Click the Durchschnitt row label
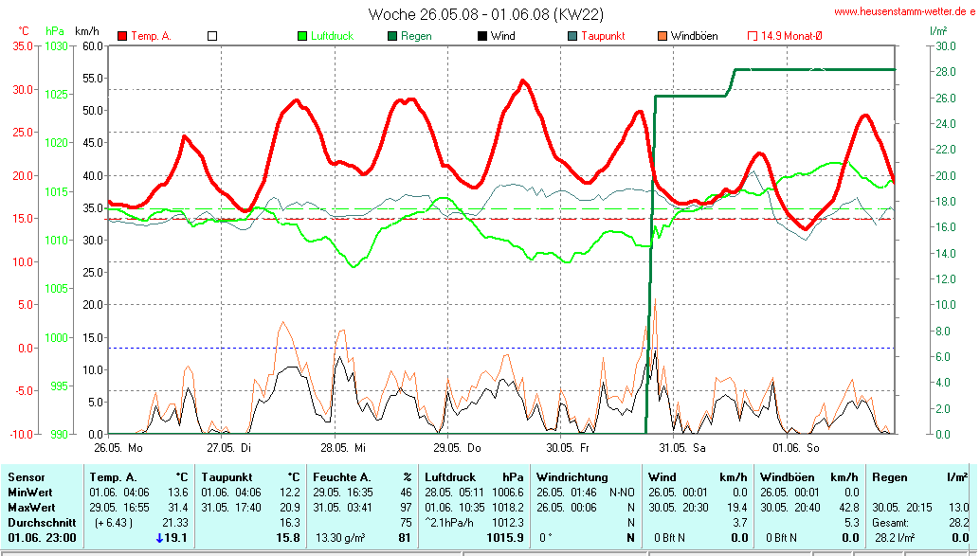This screenshot has height=556, width=980. [40, 522]
